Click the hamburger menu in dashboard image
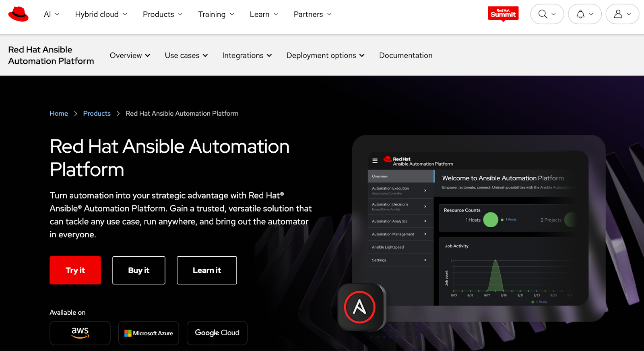Image resolution: width=644 pixels, height=351 pixels. [375, 161]
